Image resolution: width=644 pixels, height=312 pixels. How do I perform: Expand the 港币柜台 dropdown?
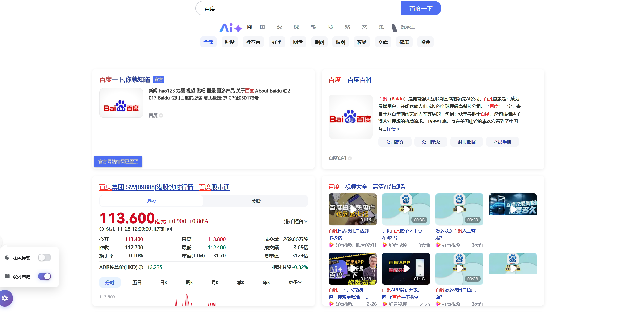tap(295, 221)
